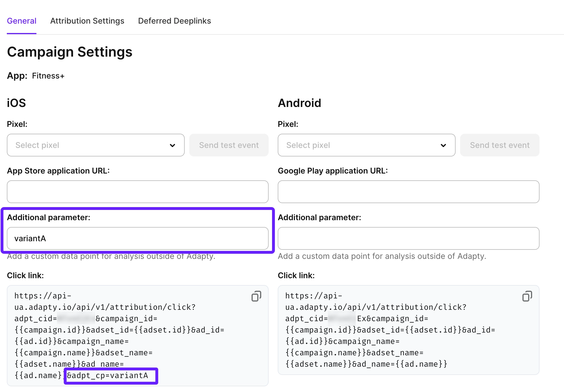Click the Android pixel selector chevron
Image resolution: width=564 pixels, height=392 pixels.
coord(443,145)
